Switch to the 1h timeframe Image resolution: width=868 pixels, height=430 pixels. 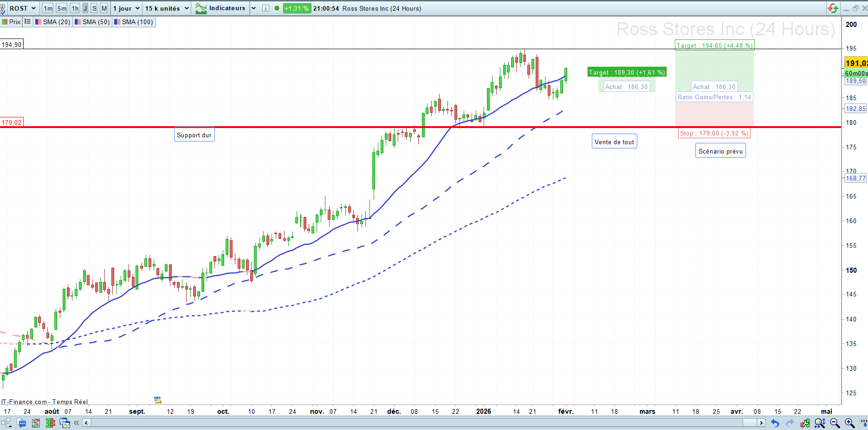[x=75, y=8]
